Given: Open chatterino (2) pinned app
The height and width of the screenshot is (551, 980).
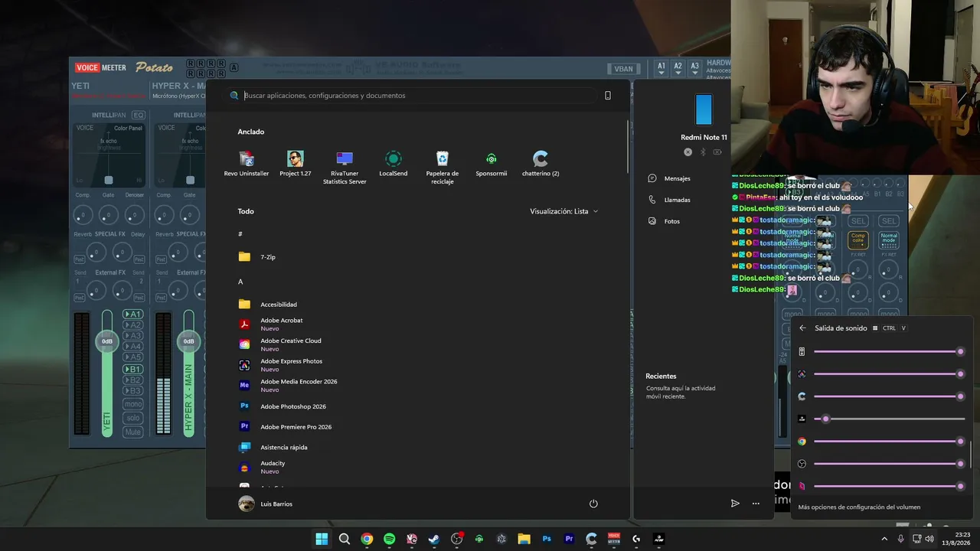Looking at the screenshot, I should (541, 164).
